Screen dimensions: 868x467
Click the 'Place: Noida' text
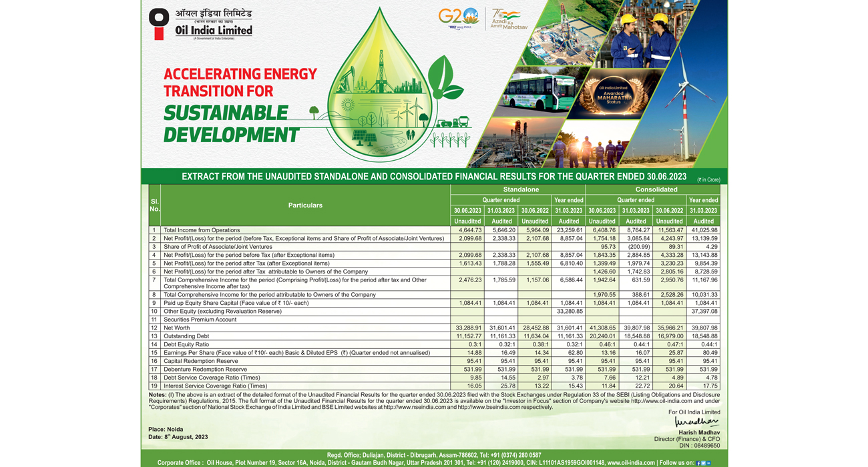coord(166,430)
